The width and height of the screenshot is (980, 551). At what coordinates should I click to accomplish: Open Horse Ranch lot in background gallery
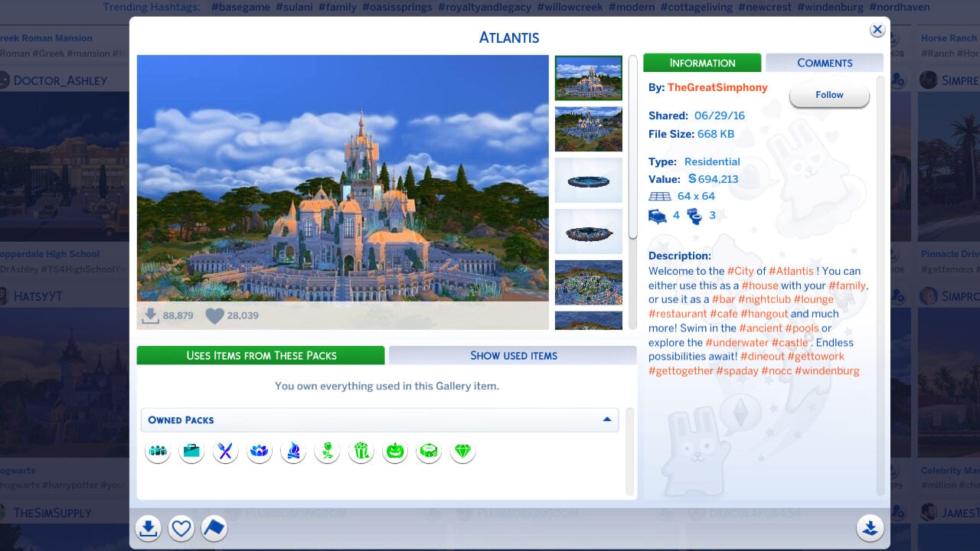click(949, 38)
